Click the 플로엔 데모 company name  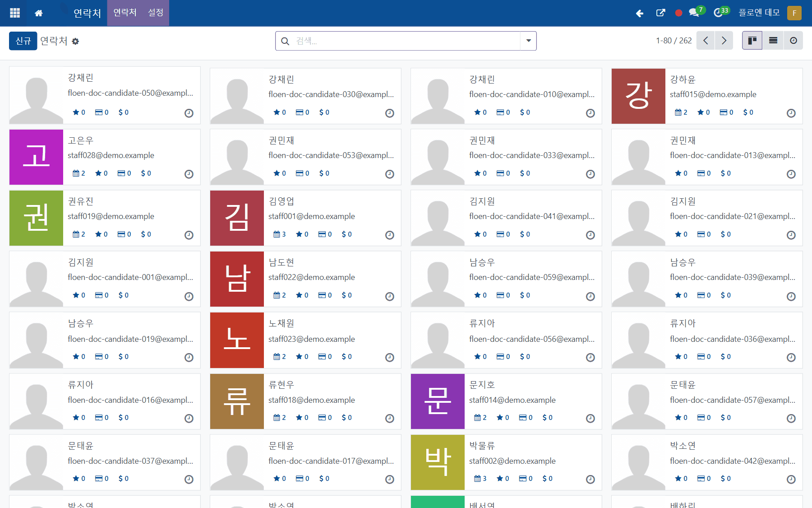point(759,13)
